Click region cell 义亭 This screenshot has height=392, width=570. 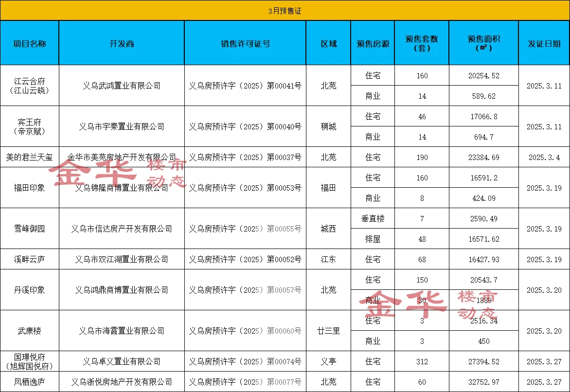tap(329, 361)
